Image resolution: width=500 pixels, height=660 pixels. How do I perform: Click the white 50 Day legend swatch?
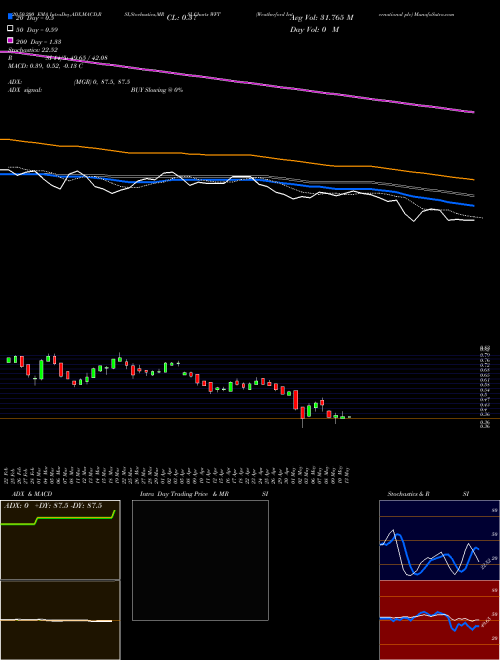(x=10, y=29)
